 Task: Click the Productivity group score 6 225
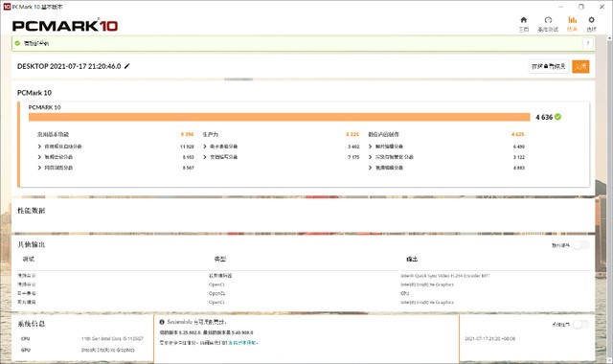[352, 134]
